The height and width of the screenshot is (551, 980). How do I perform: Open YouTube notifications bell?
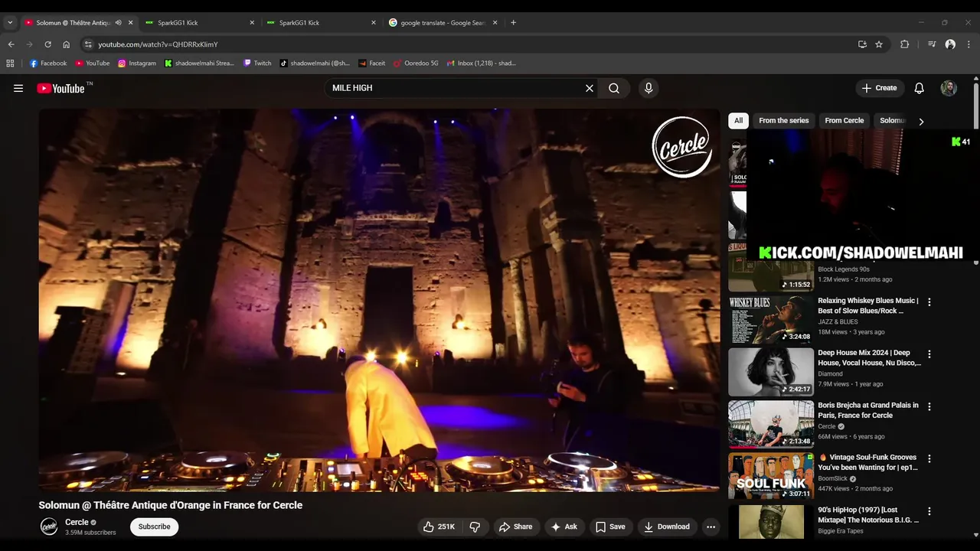[919, 88]
